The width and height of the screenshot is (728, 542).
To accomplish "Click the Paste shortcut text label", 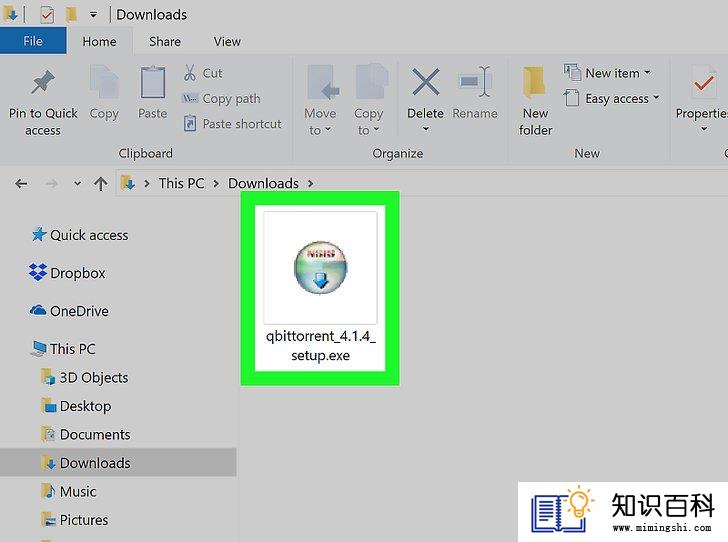I will (x=242, y=124).
